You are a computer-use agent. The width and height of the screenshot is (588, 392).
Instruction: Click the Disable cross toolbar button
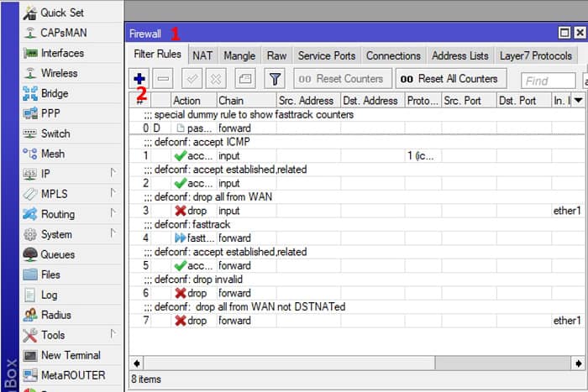216,79
